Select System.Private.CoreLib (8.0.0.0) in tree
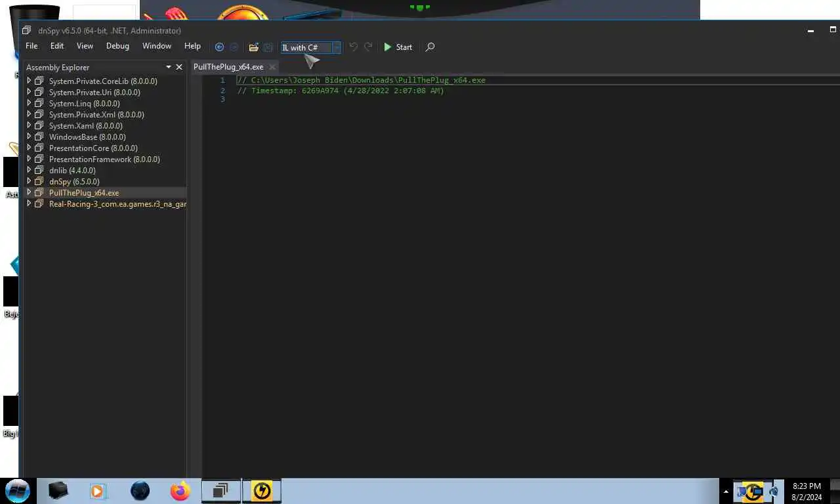Image resolution: width=840 pixels, height=504 pixels. (x=103, y=81)
